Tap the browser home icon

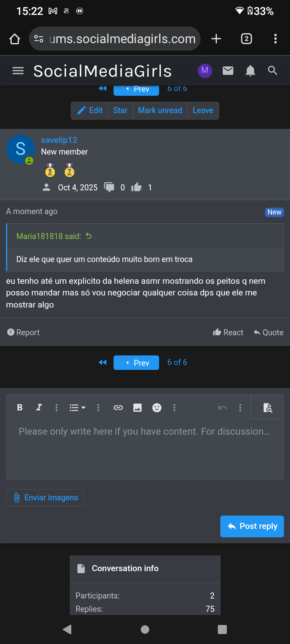coord(15,39)
